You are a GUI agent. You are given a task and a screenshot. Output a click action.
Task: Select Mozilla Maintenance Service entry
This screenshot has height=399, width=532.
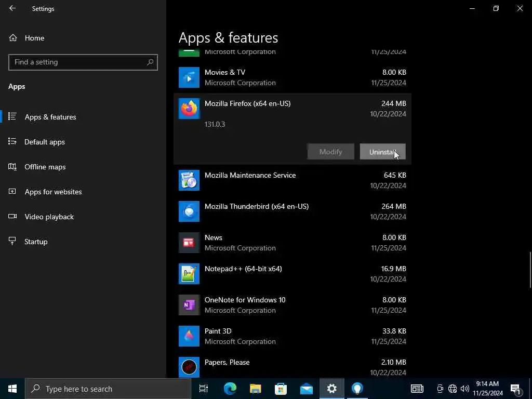point(250,175)
